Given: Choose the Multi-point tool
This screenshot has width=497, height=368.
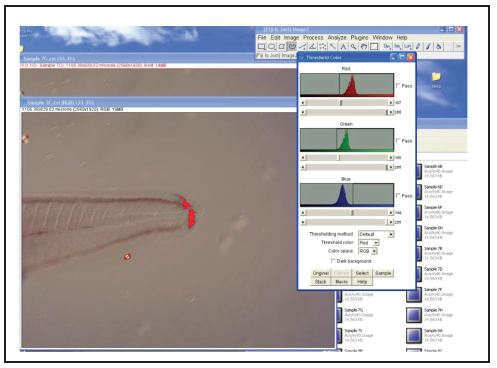Looking at the screenshot, I should [323, 47].
